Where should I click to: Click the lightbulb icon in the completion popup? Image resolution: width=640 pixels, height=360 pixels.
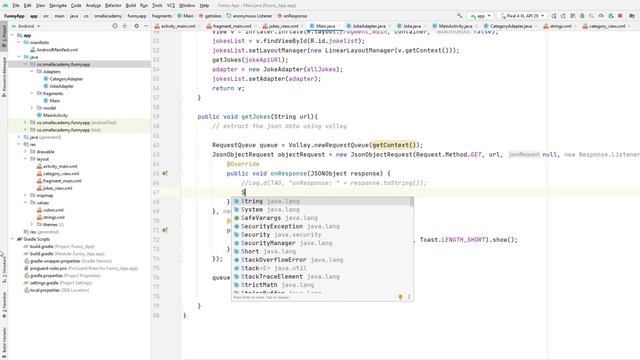(400, 297)
